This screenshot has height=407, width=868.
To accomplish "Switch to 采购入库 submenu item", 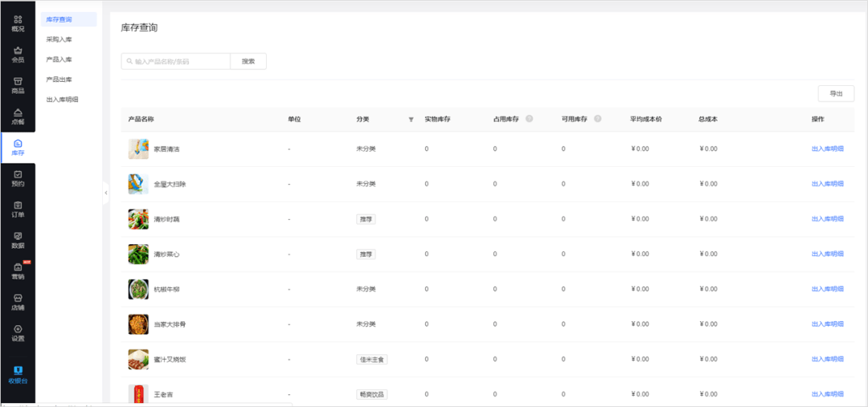I will pos(59,39).
